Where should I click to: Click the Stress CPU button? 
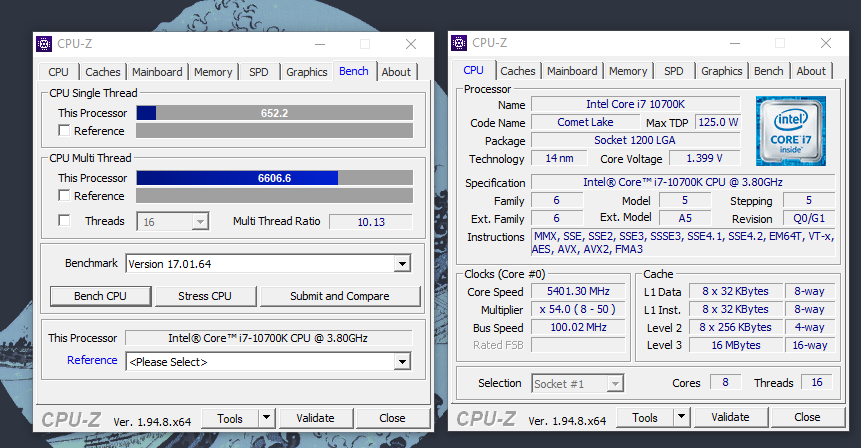tap(205, 296)
